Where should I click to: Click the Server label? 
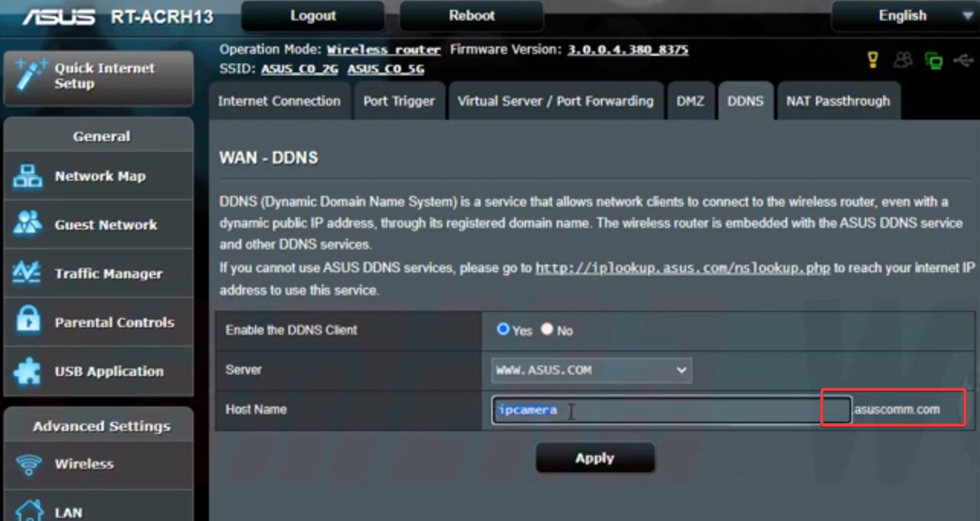pyautogui.click(x=243, y=370)
